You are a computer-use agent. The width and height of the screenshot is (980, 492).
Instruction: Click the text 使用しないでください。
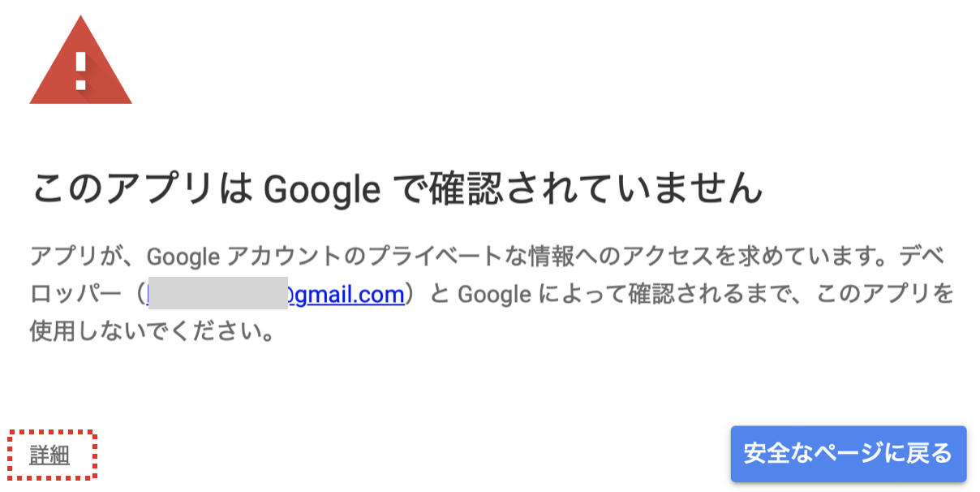[151, 332]
